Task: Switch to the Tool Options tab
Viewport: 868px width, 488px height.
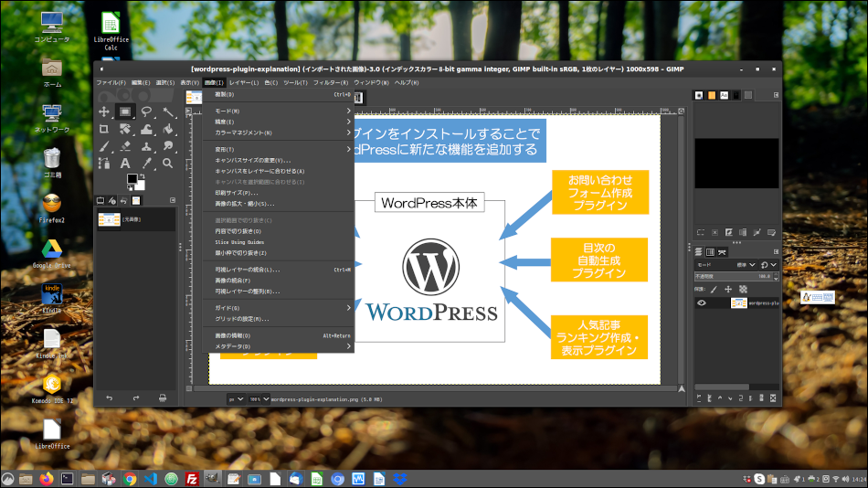Action: [x=101, y=200]
